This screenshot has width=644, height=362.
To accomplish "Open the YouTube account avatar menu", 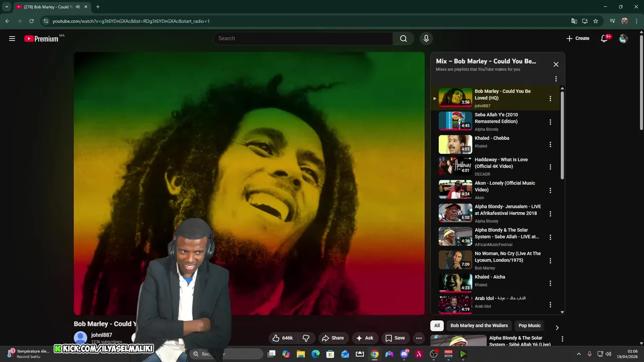I will click(x=623, y=39).
